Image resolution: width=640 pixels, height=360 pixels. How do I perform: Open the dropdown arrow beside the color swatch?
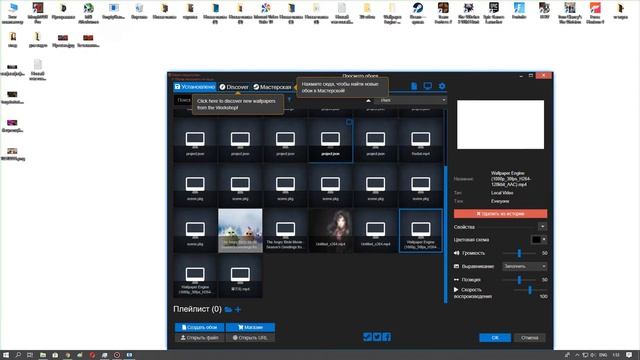point(544,240)
